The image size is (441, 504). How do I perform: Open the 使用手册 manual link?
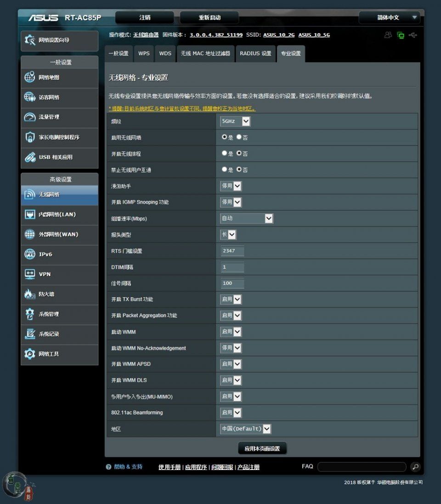tap(170, 467)
